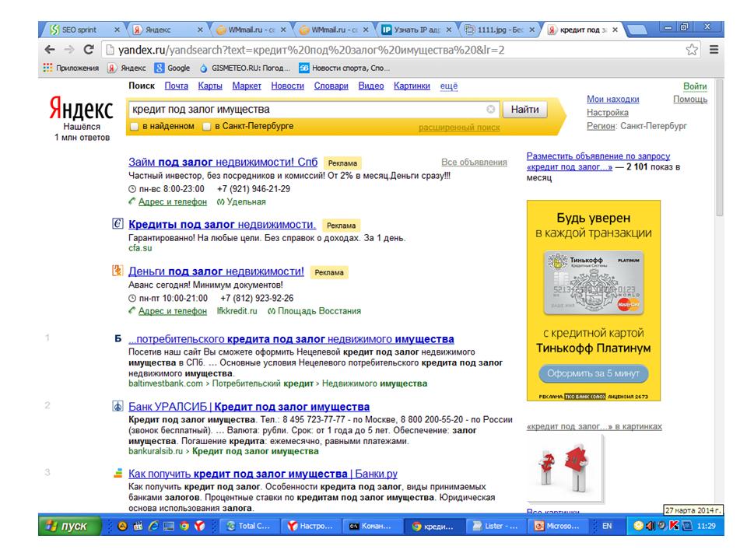Clear the search query with X icon
747x560 pixels.
(491, 110)
